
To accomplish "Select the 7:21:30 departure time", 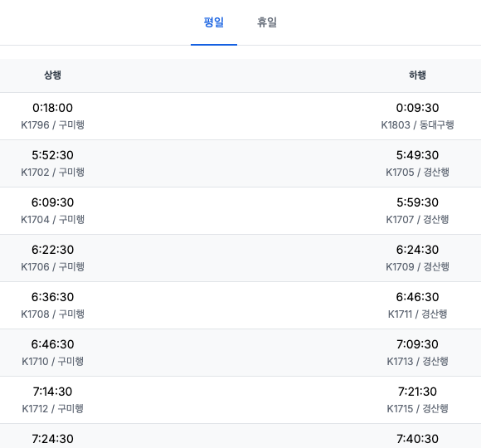I will tap(417, 392).
